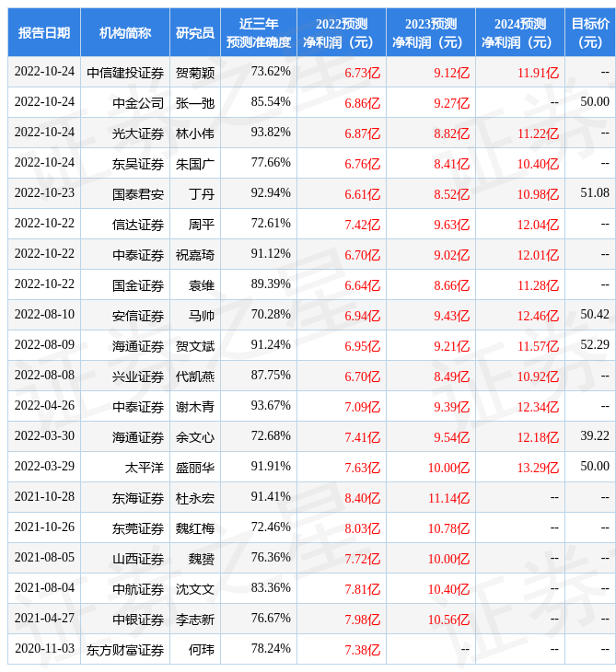Click target price 50.42
The image size is (616, 672).
click(x=595, y=315)
